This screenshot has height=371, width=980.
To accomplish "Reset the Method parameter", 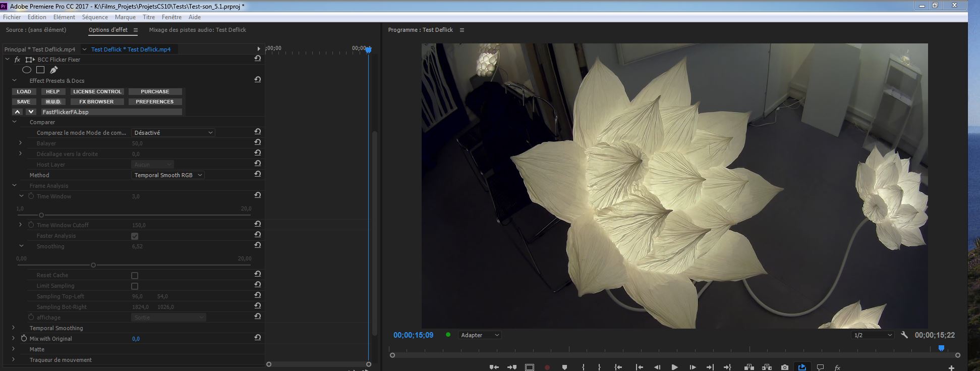I will [x=257, y=174].
